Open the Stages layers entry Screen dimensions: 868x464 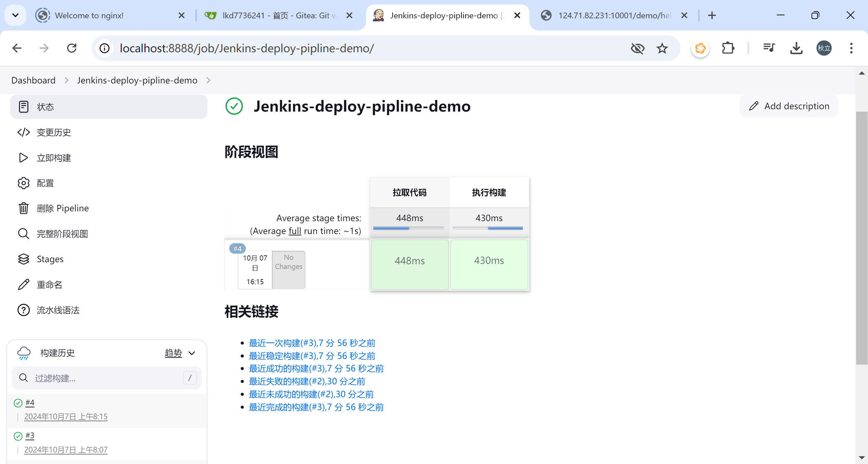pos(23,259)
